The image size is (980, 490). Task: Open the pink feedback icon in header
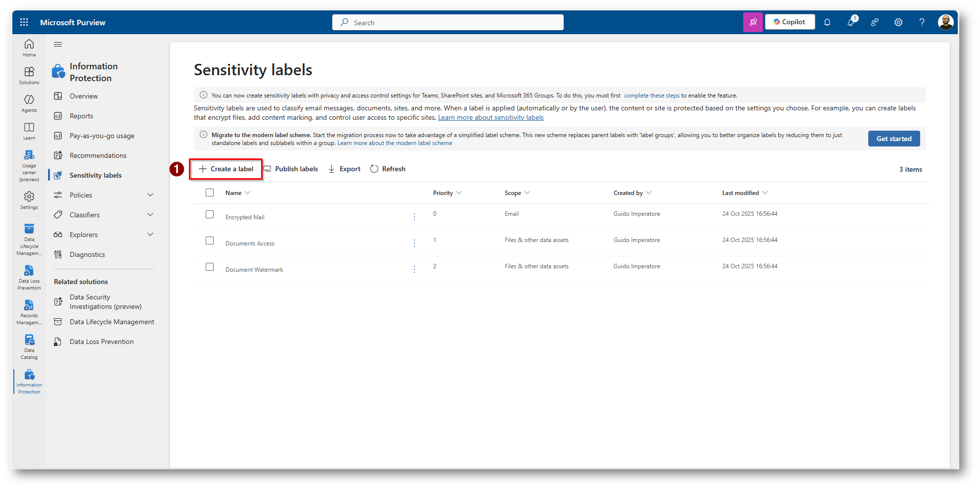coord(753,22)
